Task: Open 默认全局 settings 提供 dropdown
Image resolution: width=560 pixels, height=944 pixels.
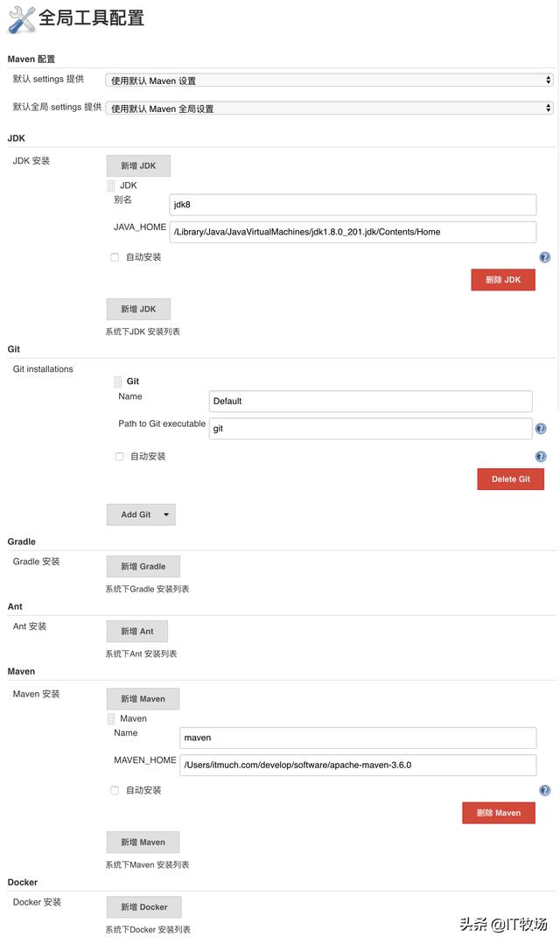Action: tap(329, 108)
